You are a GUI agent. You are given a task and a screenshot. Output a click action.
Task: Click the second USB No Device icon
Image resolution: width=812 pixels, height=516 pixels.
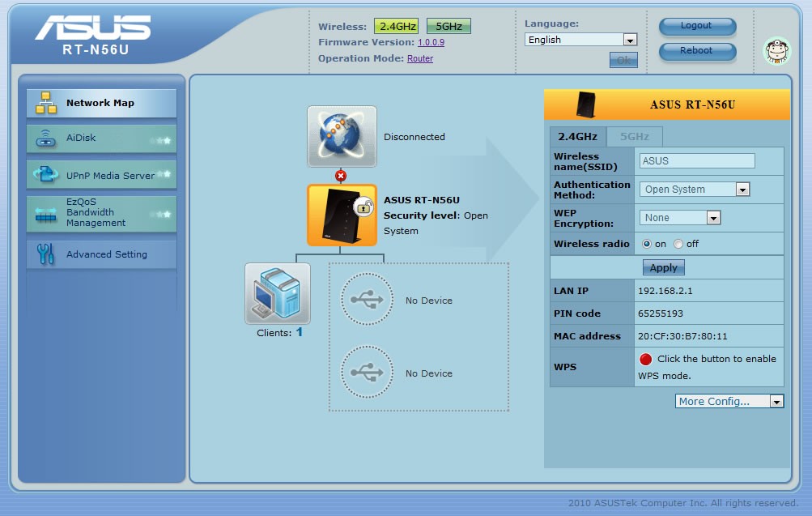click(367, 372)
